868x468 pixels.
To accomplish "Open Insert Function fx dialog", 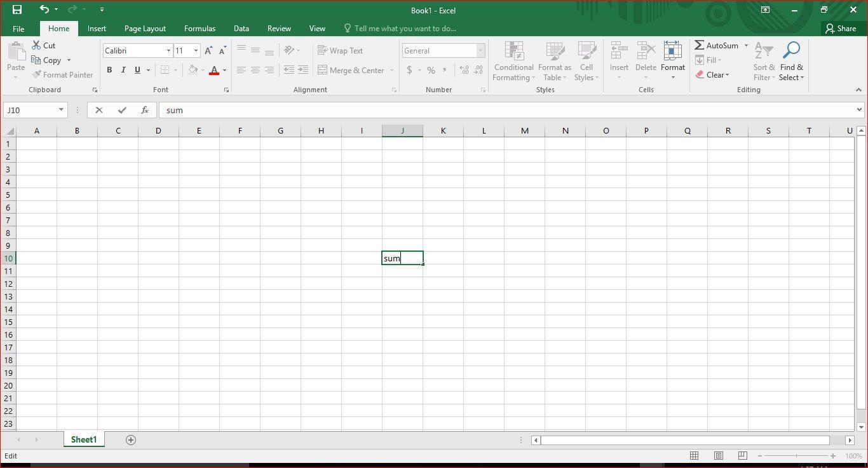I will 145,110.
